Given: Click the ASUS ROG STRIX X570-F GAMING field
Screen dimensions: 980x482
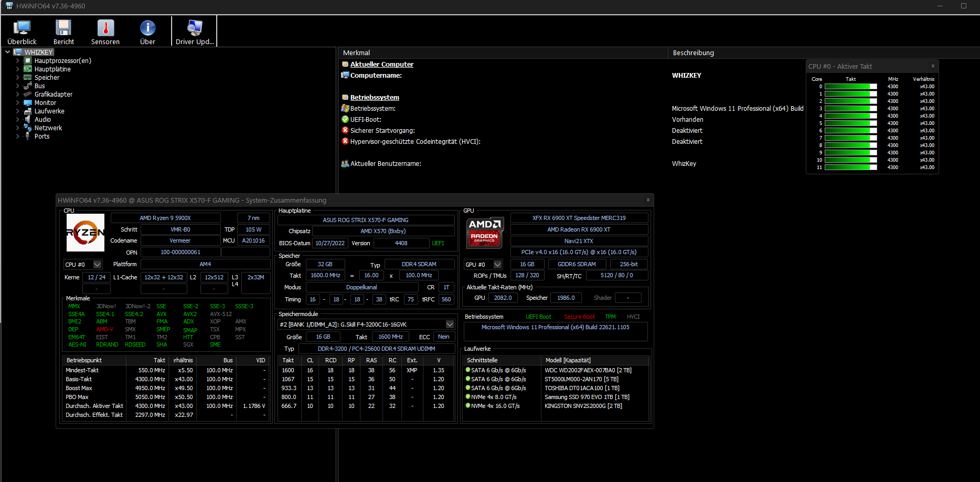Looking at the screenshot, I should coord(366,220).
